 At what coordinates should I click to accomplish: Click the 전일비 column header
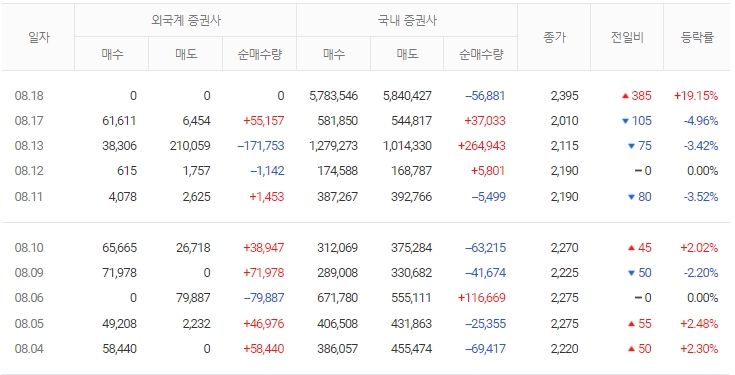[x=627, y=38]
